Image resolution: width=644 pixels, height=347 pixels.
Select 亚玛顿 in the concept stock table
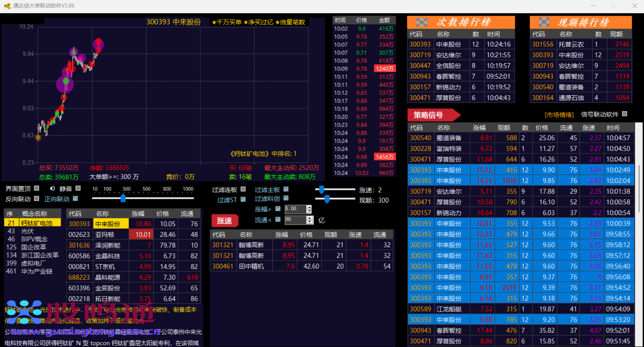pos(104,235)
